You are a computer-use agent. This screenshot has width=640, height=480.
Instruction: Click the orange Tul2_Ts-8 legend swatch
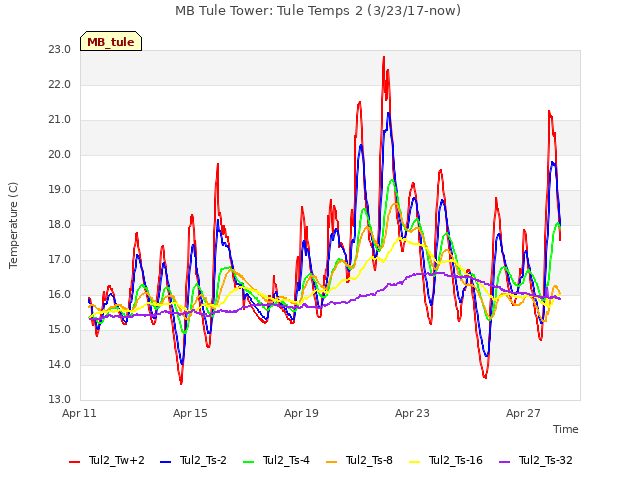pos(332,462)
